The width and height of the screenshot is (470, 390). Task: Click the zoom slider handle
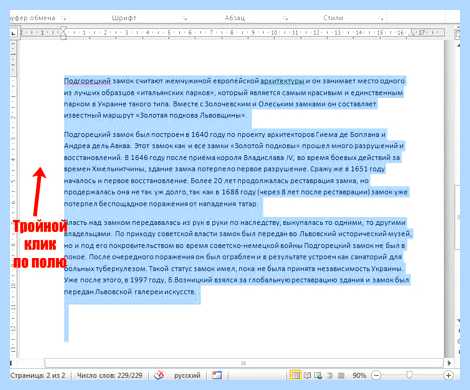pyautogui.click(x=409, y=376)
